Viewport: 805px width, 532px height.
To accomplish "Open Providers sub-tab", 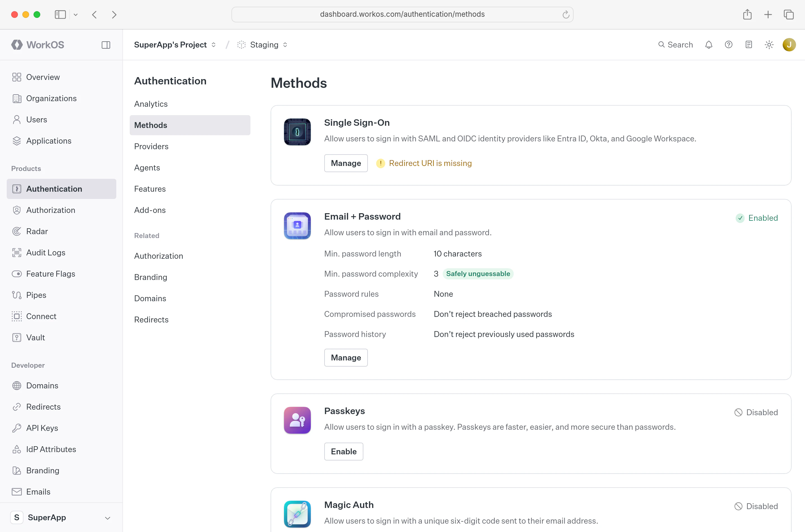I will click(x=190, y=146).
